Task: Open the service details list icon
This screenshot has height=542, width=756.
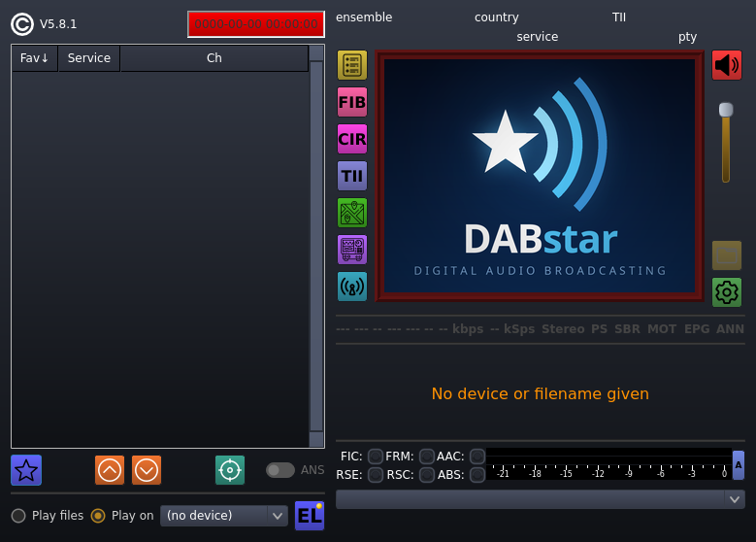Action: coord(352,65)
